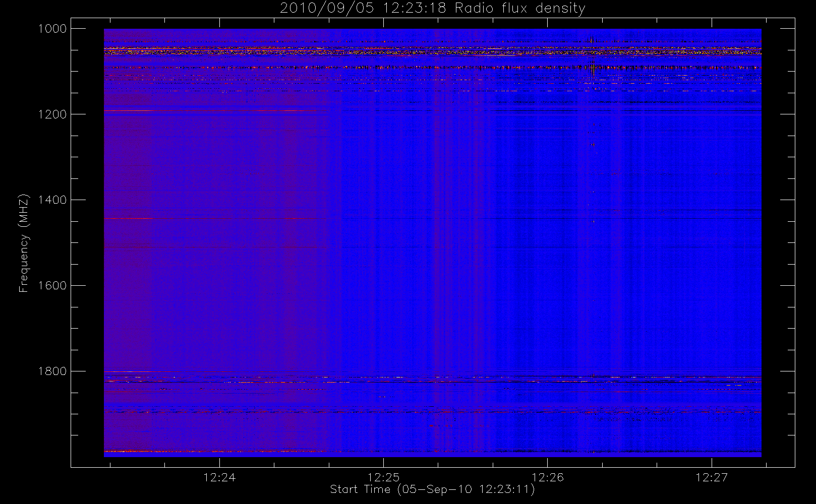
Task: Click the plot title "2010/09/05 12:23:18 Radio flux density"
Action: tap(432, 9)
